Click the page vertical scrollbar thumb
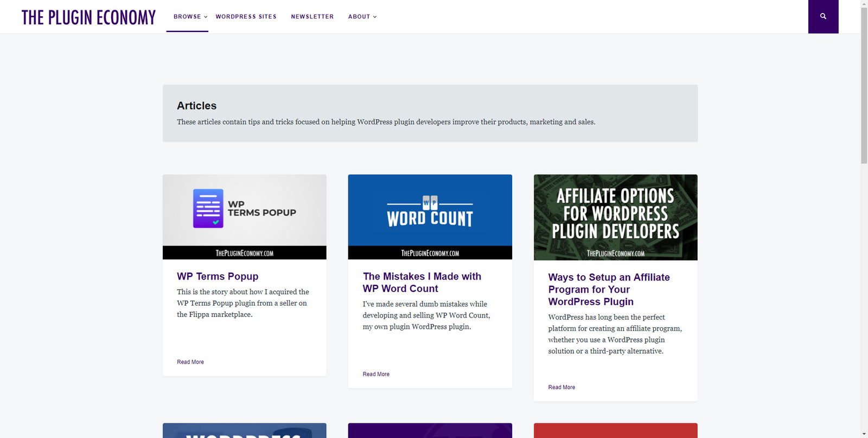This screenshot has height=438, width=868. (x=864, y=85)
